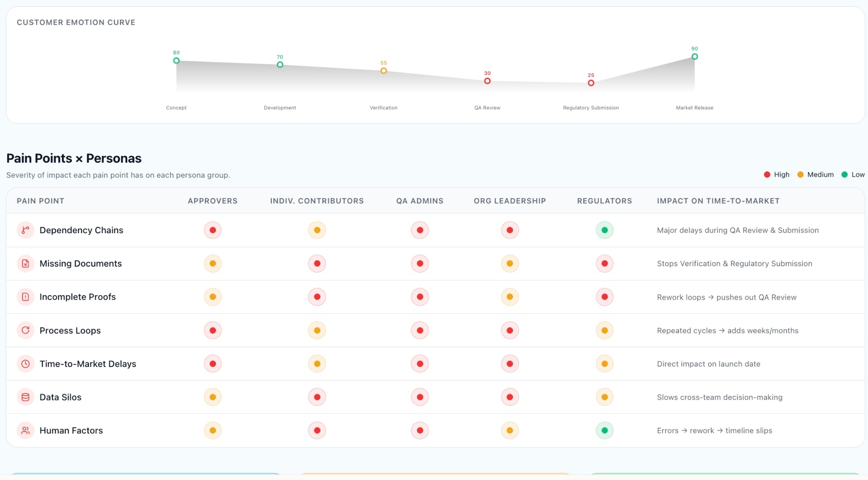The height and width of the screenshot is (480, 868).
Task: Select the QA Review point valued 30
Action: tap(487, 81)
